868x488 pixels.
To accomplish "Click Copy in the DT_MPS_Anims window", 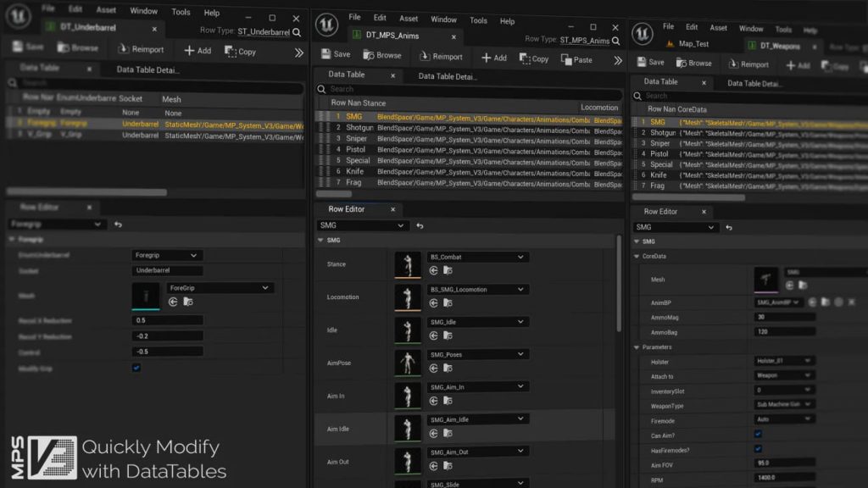I will (x=534, y=58).
